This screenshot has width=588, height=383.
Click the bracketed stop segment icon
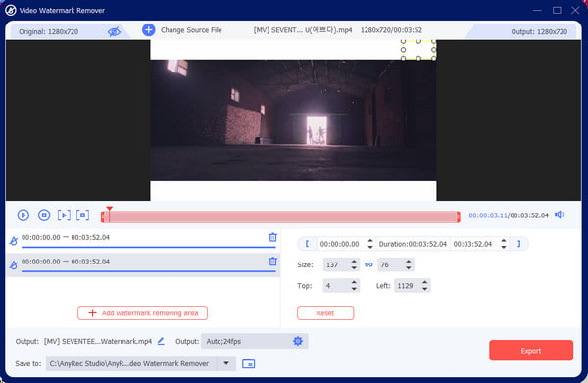(x=83, y=215)
